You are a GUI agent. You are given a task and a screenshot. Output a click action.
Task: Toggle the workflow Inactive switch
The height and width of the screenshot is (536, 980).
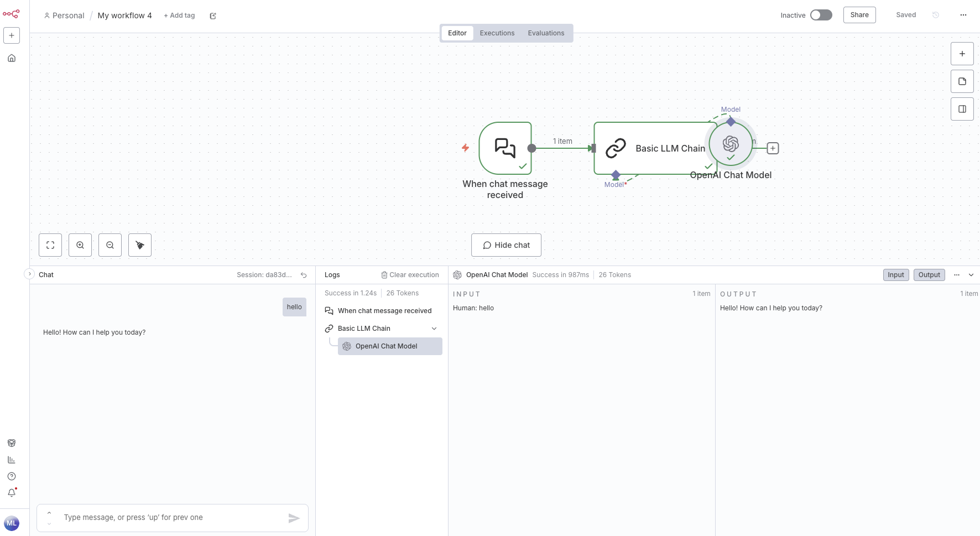[x=821, y=15]
